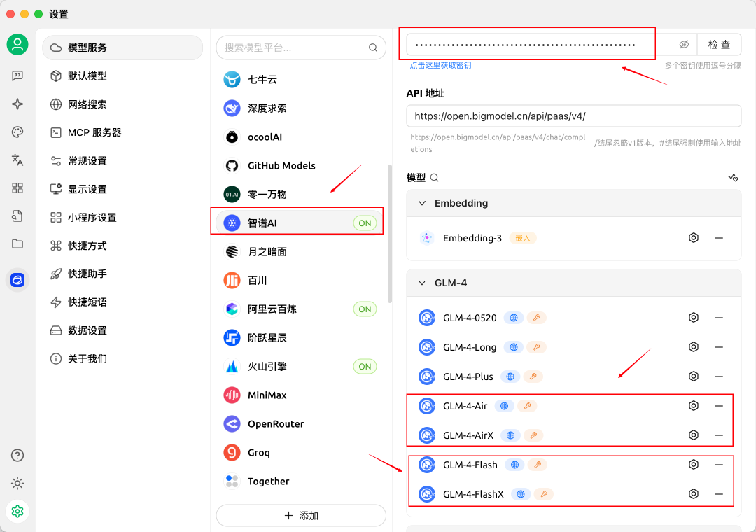Open settings for GLM-4-0520 model

[693, 317]
